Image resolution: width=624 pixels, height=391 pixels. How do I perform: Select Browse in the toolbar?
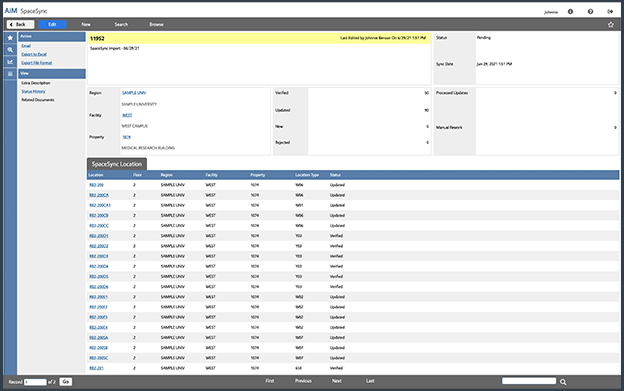tap(156, 24)
